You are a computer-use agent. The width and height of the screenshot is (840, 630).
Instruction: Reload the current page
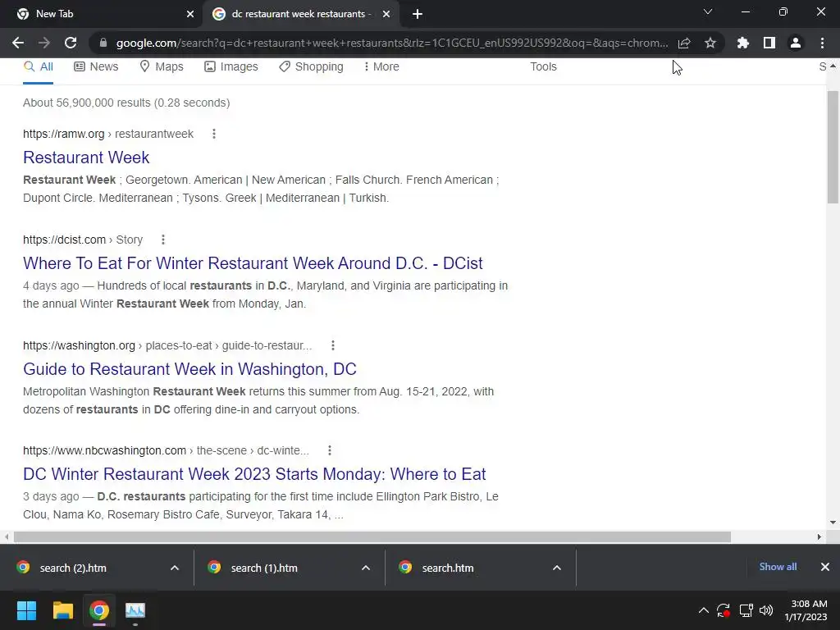point(71,43)
